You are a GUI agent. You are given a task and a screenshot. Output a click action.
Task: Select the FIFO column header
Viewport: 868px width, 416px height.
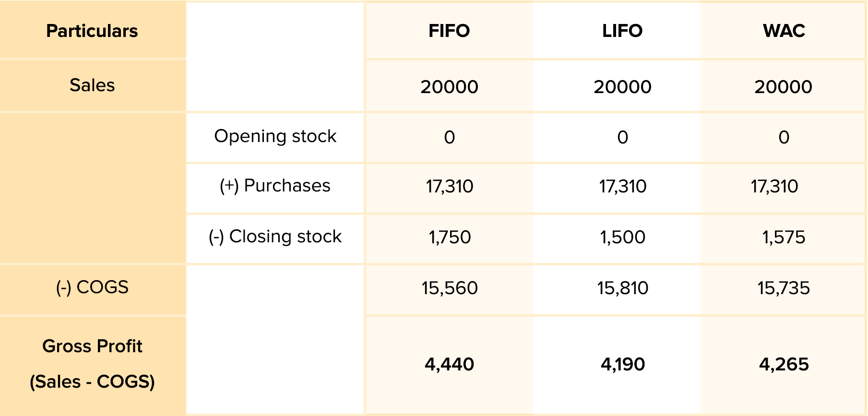449,31
